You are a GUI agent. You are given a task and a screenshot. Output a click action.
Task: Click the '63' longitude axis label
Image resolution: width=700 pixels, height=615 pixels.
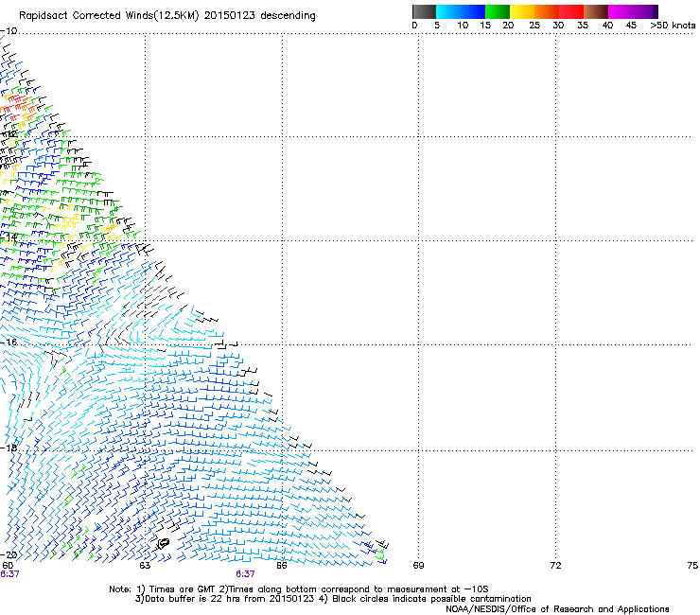pos(145,566)
